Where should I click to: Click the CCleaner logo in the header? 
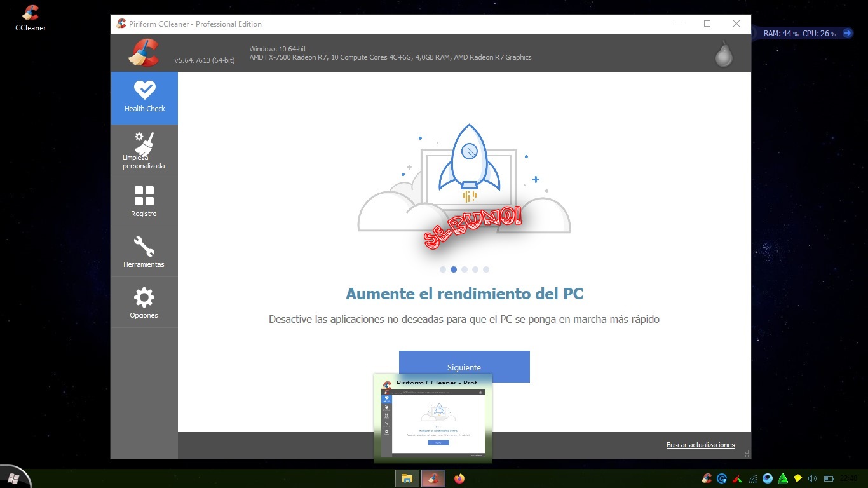pyautogui.click(x=144, y=53)
